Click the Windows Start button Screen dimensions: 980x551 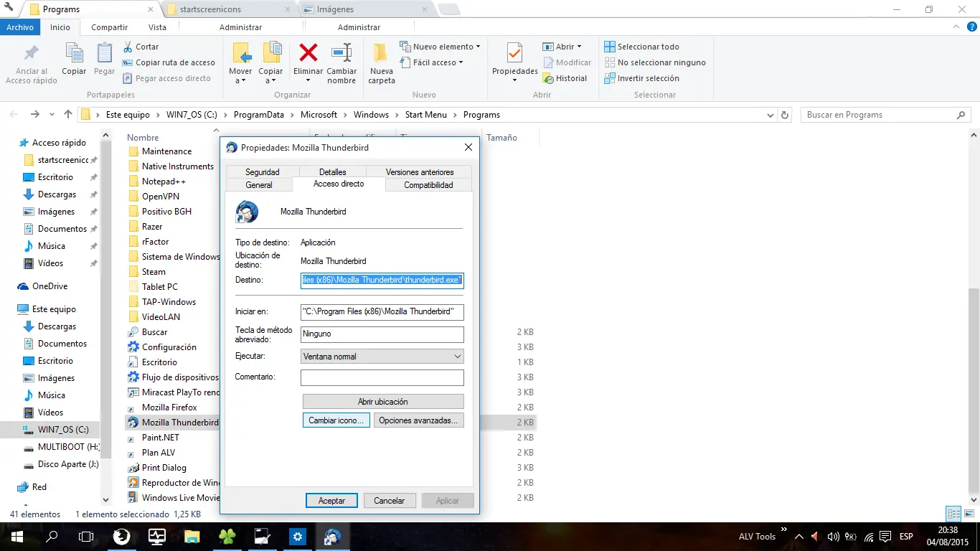[x=17, y=536]
